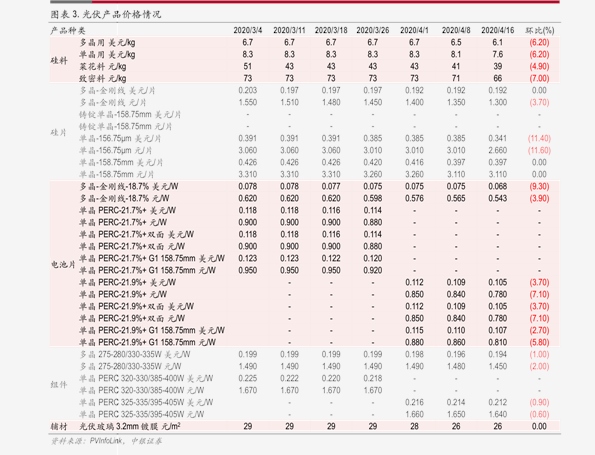Select the 组件 category label
This screenshot has height=455, width=595.
click(59, 384)
